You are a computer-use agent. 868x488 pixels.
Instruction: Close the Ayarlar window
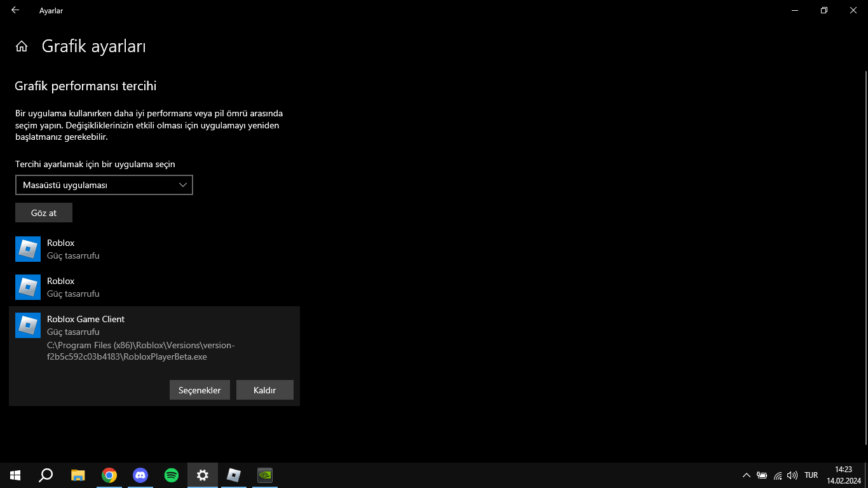pyautogui.click(x=853, y=10)
